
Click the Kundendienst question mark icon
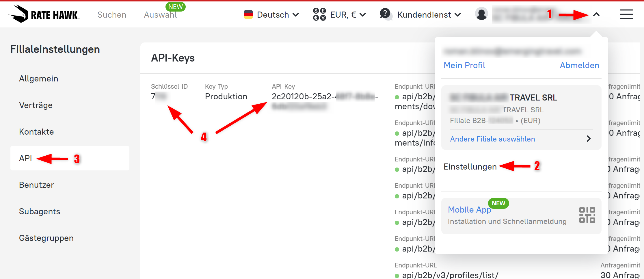(x=386, y=14)
